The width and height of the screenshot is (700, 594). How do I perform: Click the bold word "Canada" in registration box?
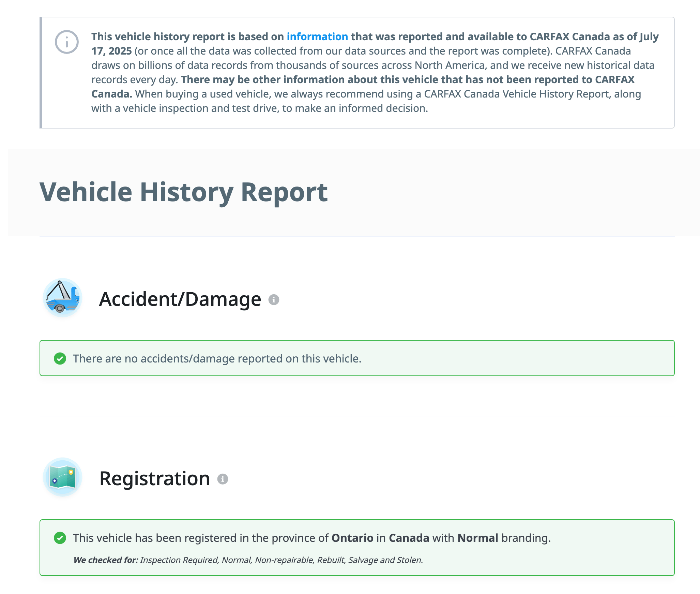[409, 538]
